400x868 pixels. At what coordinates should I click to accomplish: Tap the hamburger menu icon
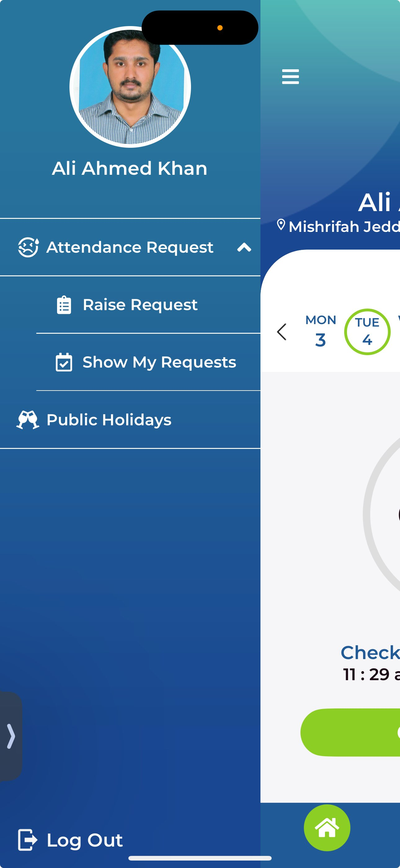click(290, 76)
